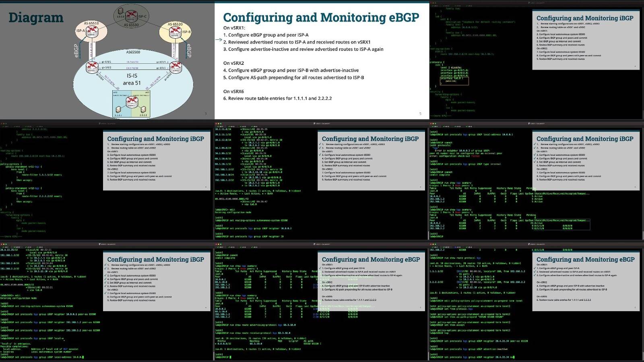644x362 pixels.
Task: Click the vSRX2 router icon below ISP-B link
Action: [x=175, y=66]
